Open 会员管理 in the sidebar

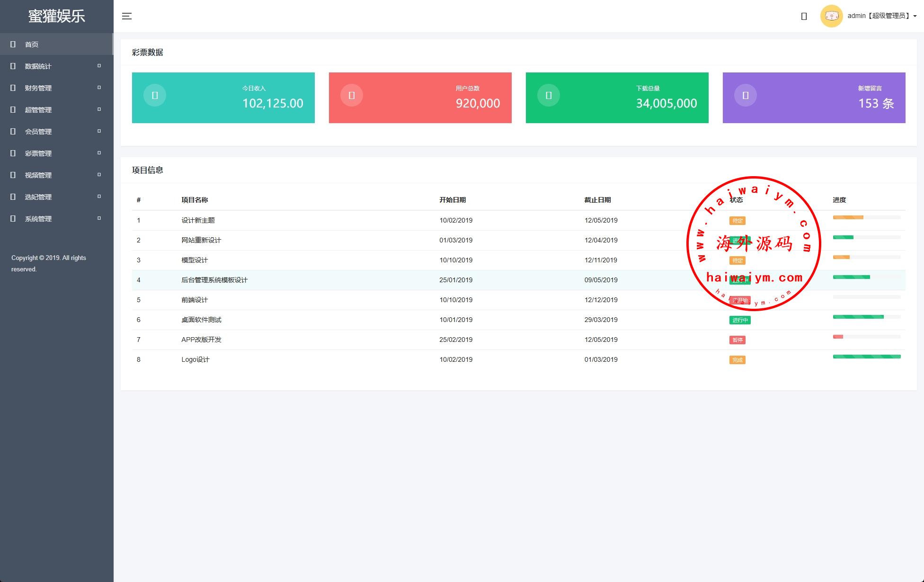click(x=38, y=132)
